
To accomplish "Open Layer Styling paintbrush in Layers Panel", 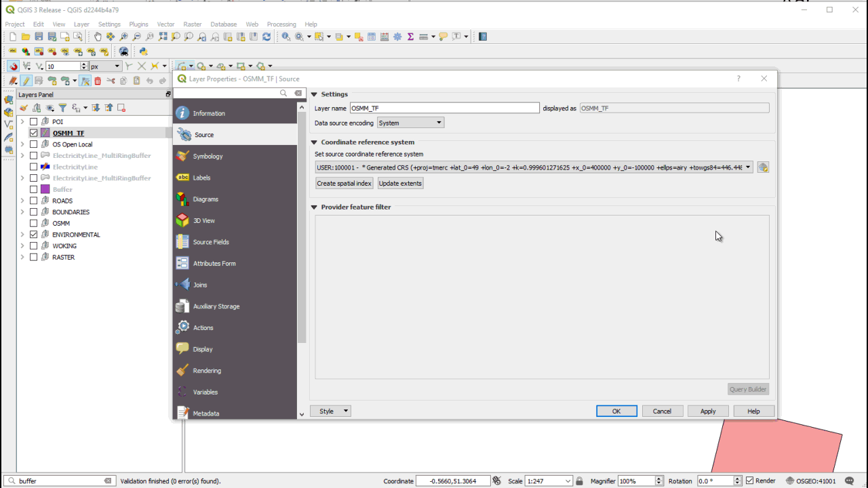I will pos(24,108).
